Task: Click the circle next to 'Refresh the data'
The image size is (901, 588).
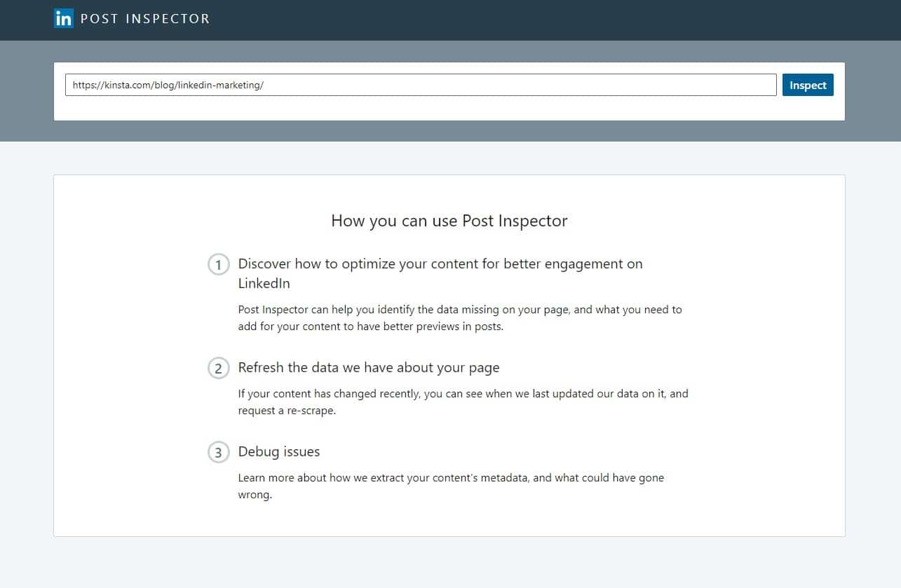Action: [218, 368]
